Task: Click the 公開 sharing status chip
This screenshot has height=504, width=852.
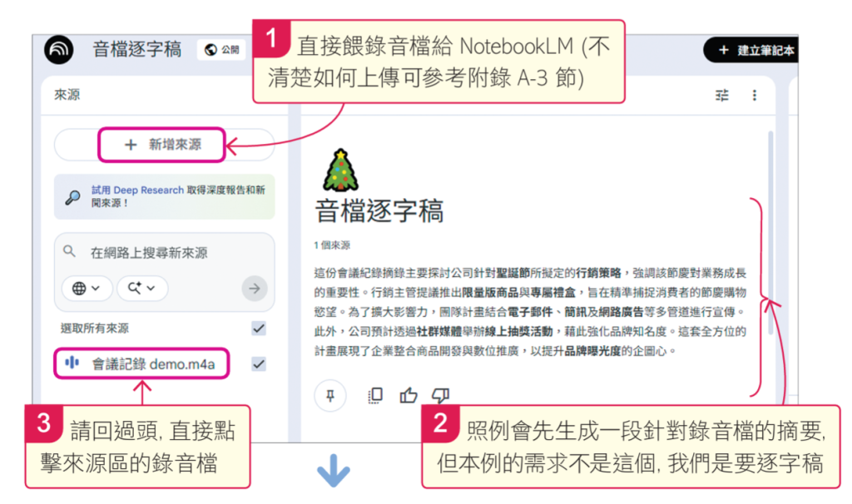Action: point(221,49)
